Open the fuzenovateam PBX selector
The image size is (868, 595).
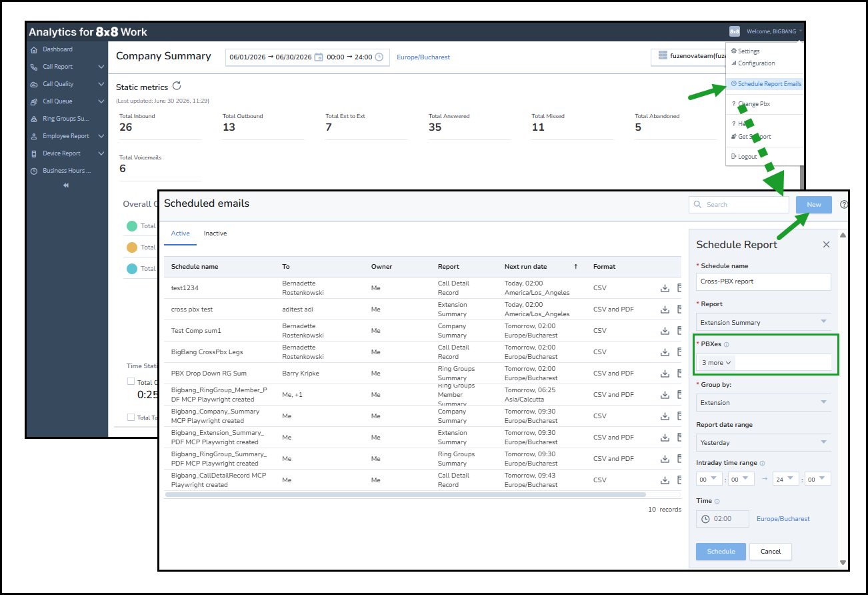688,57
